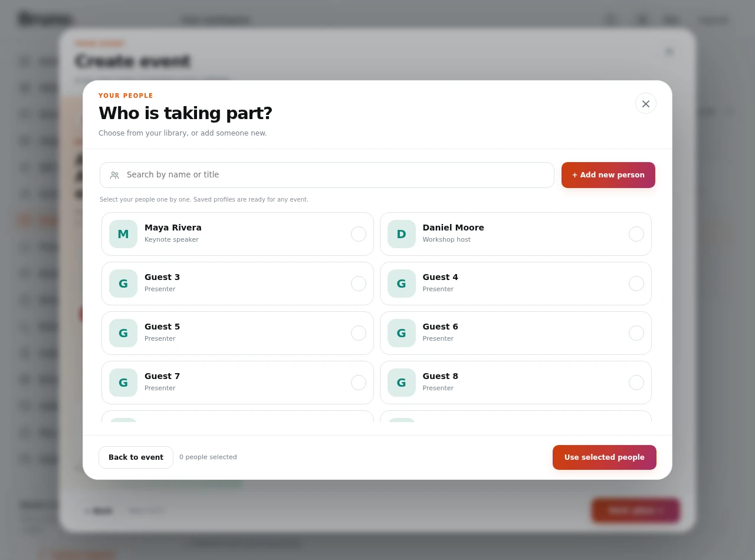Click Guest 6's G avatar

point(402,333)
